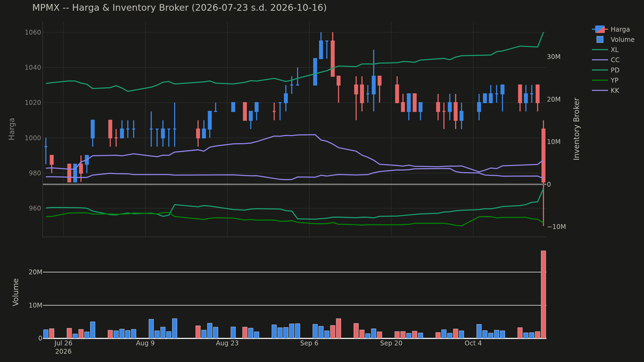Click the 1040 price tick label
Image resolution: width=644 pixels, height=362 pixels.
33,68
